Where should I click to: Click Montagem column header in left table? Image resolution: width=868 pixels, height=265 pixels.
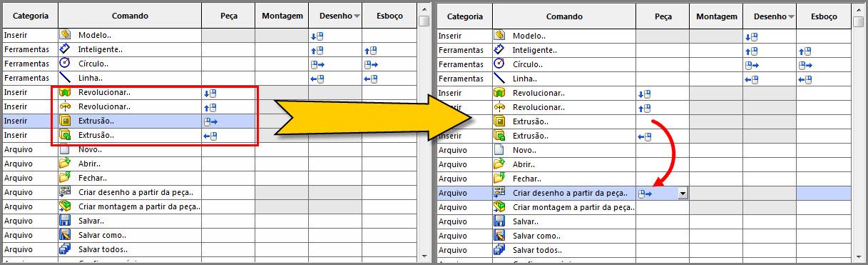pos(282,15)
